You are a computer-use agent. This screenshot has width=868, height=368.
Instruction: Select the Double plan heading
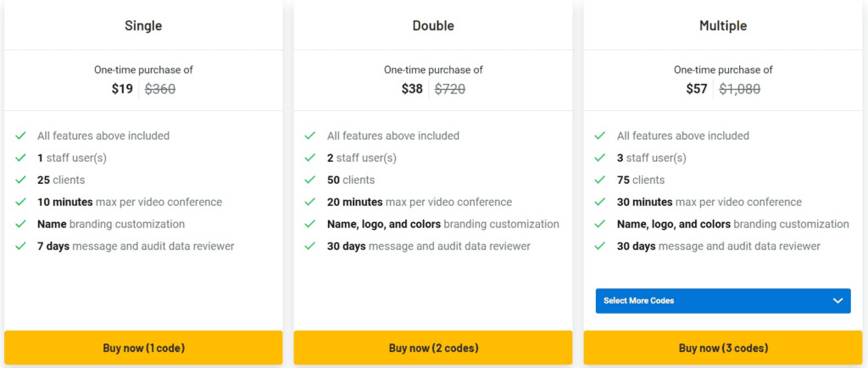click(433, 25)
